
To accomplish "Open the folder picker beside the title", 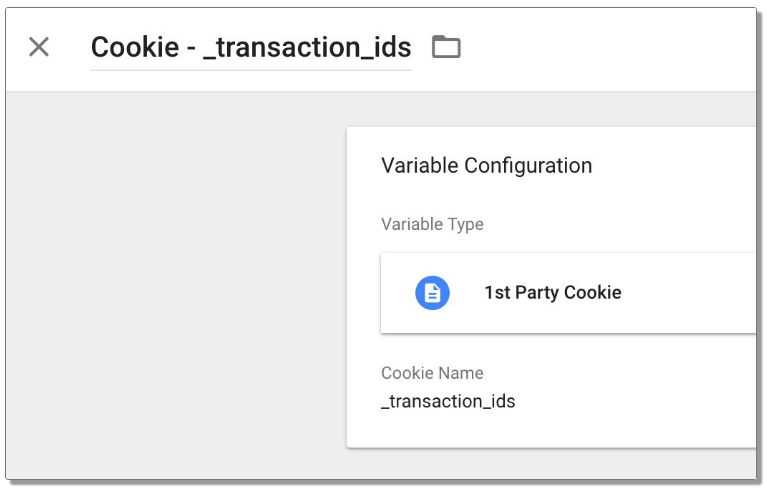I will 446,47.
